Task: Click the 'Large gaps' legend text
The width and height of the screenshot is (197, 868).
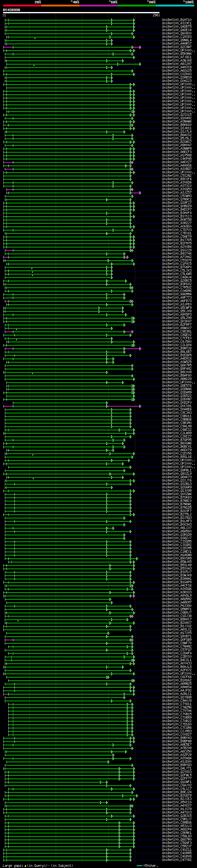Action: pos(13,865)
